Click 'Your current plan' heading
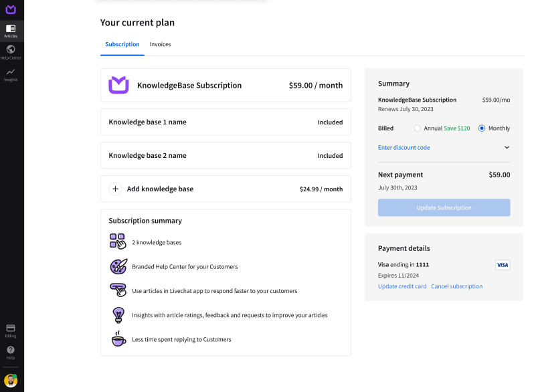 click(137, 23)
